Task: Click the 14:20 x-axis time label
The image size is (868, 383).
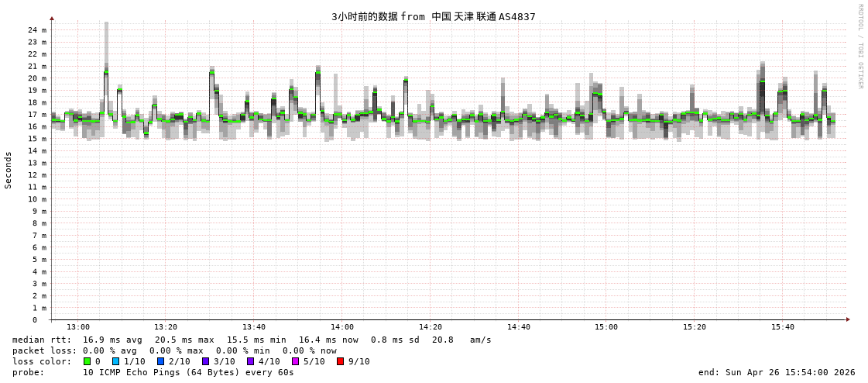Action: (x=431, y=327)
